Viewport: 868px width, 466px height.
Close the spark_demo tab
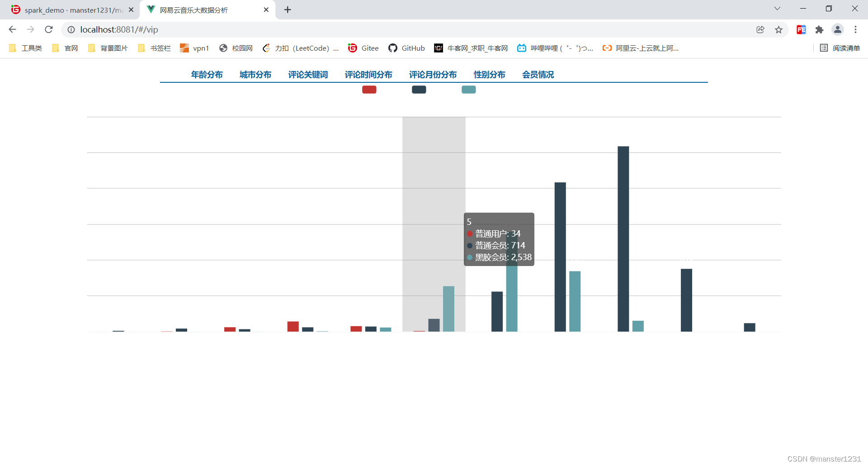click(x=131, y=10)
